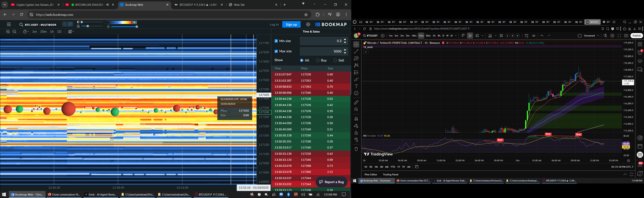Click the Sign up button
644x198 pixels.
(291, 24)
